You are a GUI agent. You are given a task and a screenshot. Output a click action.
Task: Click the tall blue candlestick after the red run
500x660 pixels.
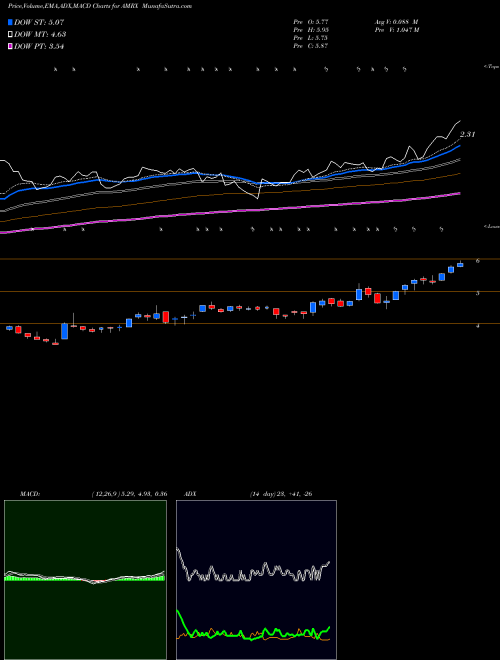64,331
